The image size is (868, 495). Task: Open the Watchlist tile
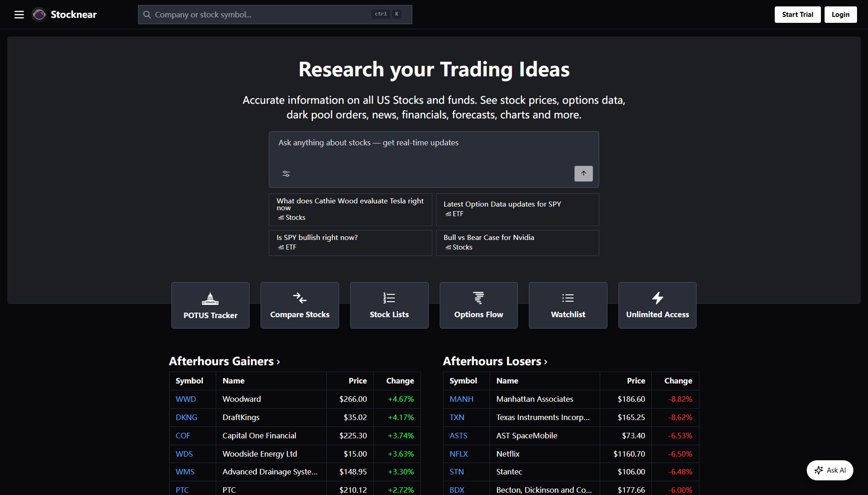click(x=568, y=305)
